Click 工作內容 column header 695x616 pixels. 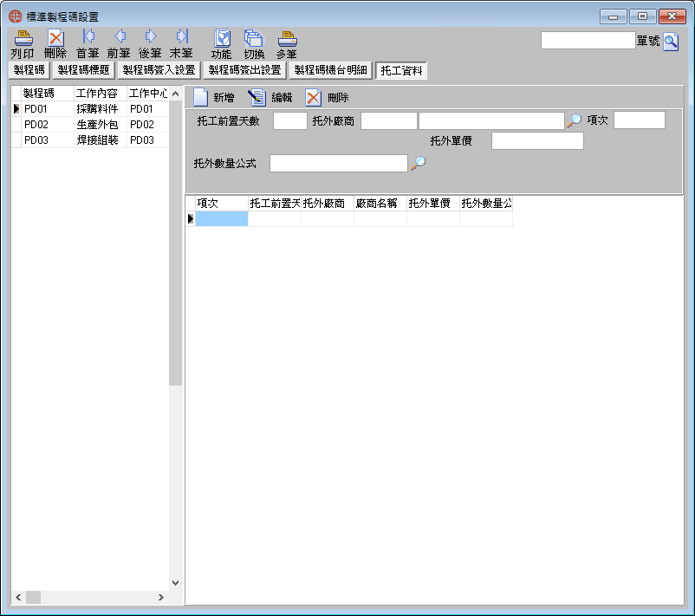[x=101, y=93]
